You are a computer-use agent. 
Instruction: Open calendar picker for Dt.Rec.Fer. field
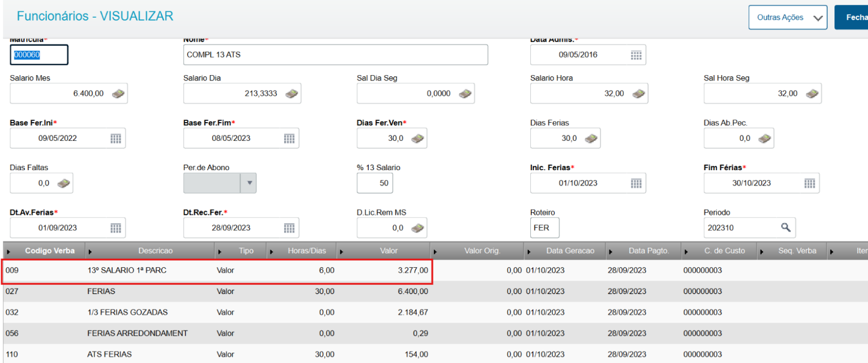click(290, 228)
